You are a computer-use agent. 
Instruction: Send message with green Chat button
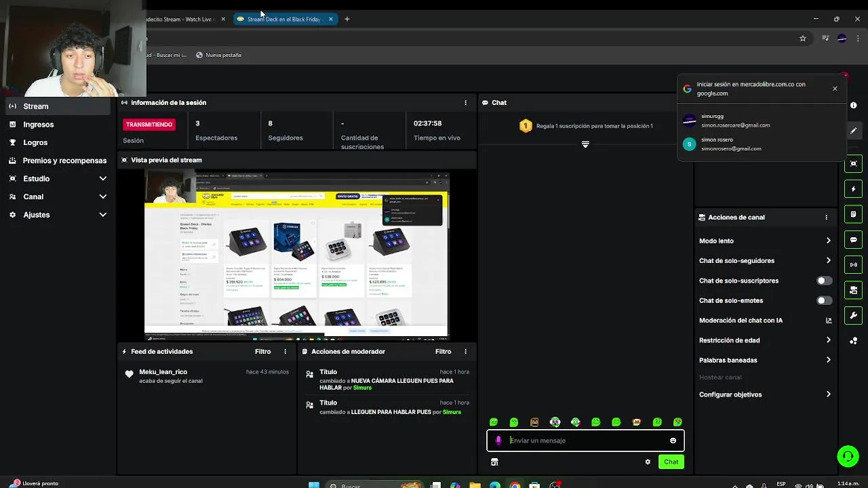(671, 462)
